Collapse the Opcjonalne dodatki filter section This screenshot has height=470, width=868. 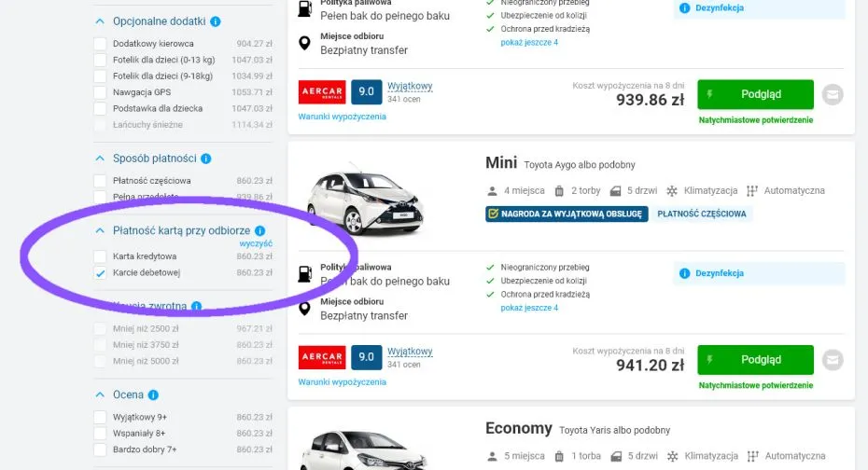[x=100, y=21]
